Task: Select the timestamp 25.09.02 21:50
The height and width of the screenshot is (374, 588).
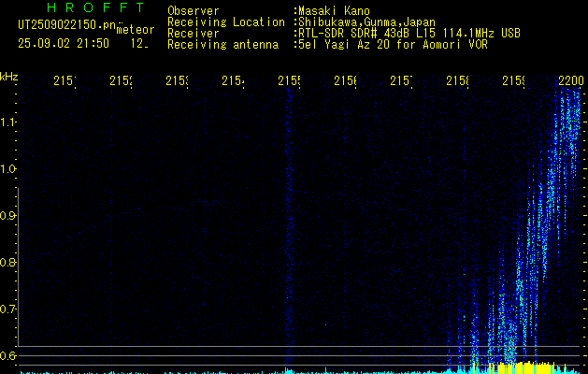Action: click(x=64, y=44)
